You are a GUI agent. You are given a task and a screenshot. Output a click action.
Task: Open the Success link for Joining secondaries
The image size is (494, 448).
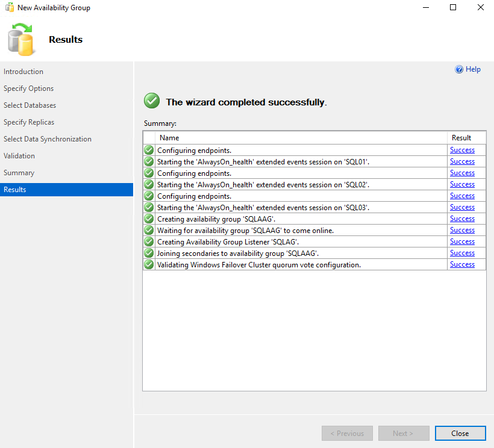(x=462, y=253)
